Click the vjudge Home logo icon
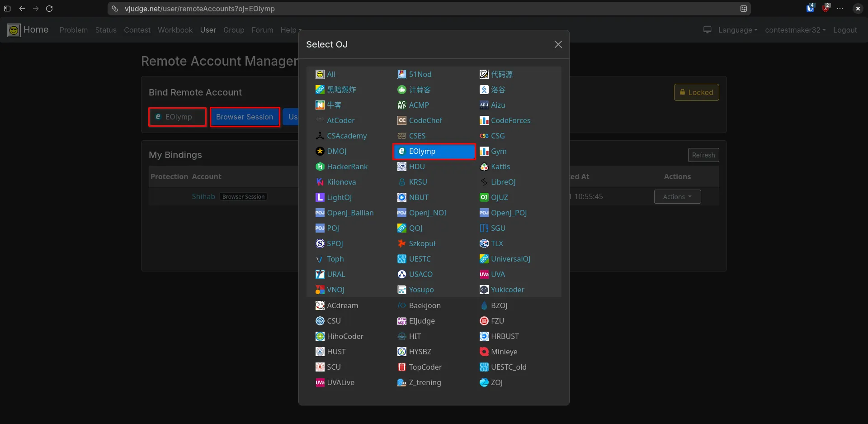 (14, 30)
